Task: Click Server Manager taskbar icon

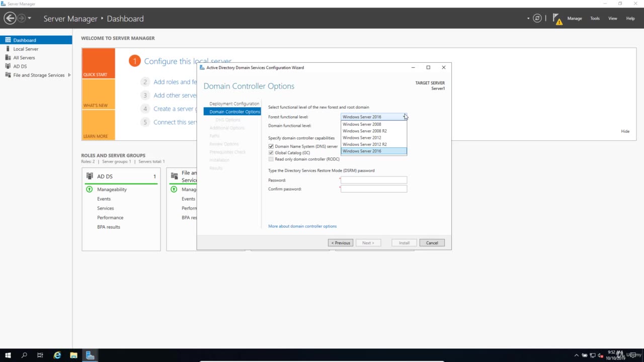Action: point(90,355)
